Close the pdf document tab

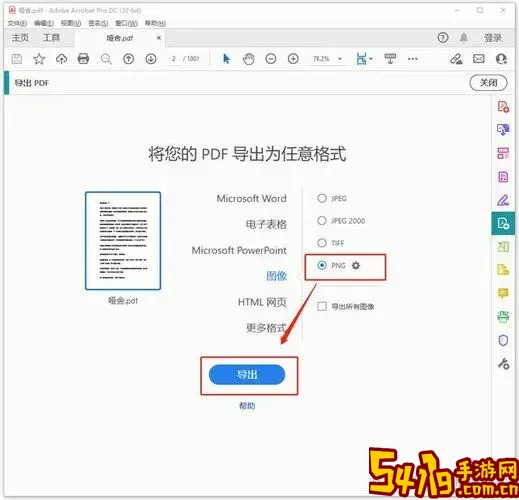(159, 38)
